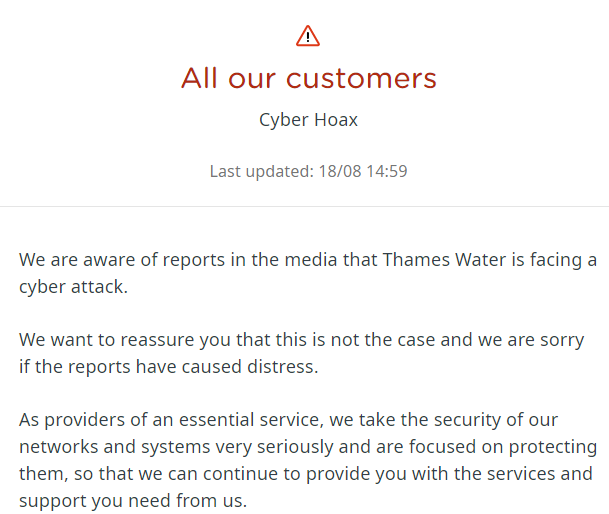Click the "Cyber Hoax" subtitle
The width and height of the screenshot is (609, 514).
pos(308,120)
